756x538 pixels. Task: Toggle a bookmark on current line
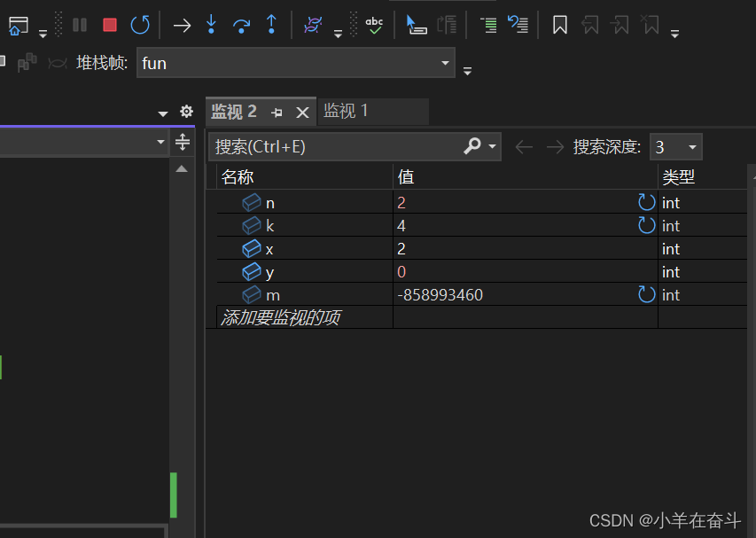click(x=560, y=25)
